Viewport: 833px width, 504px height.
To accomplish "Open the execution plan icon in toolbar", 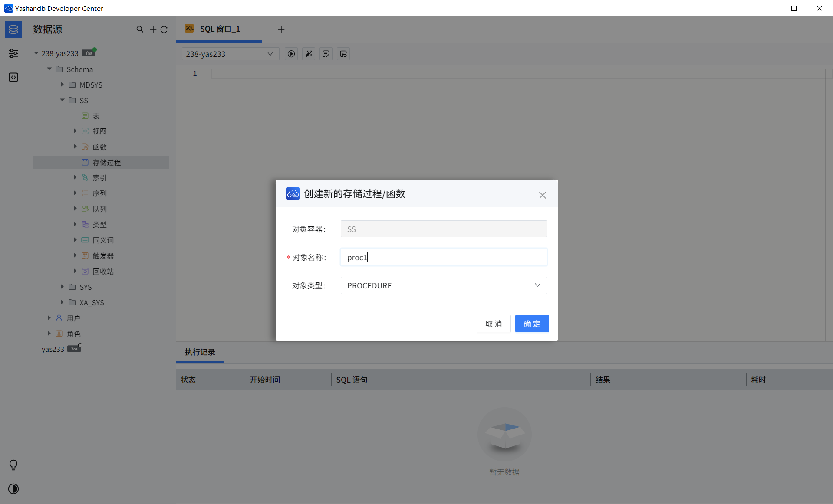I will [326, 53].
